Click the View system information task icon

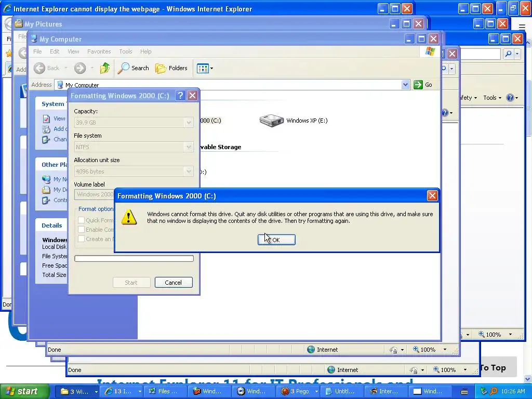tap(46, 119)
